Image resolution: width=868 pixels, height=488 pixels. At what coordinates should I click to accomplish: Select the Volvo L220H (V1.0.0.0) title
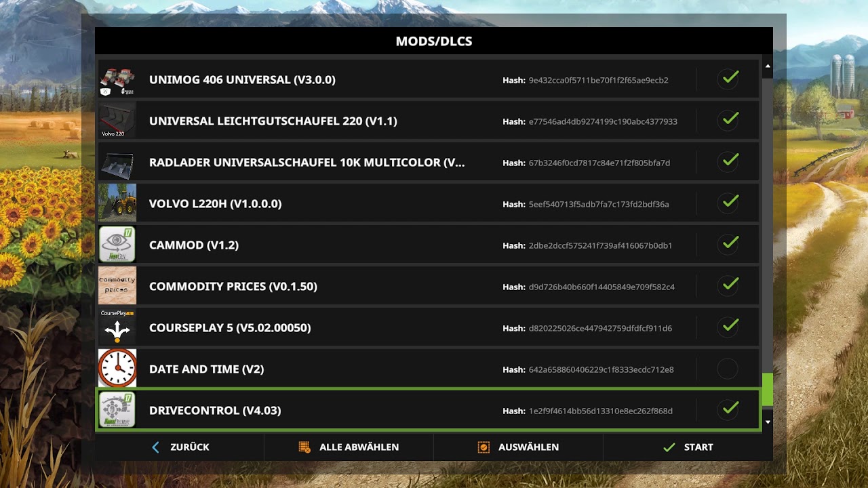pos(215,204)
